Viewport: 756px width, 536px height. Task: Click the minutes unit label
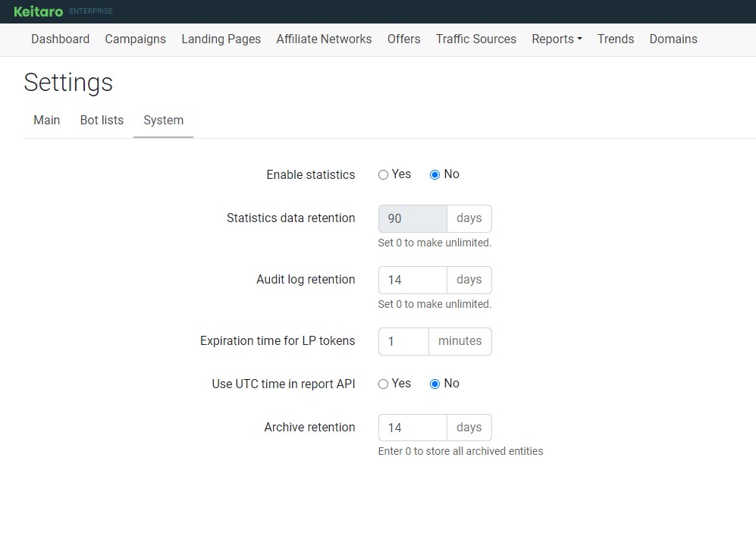[460, 341]
